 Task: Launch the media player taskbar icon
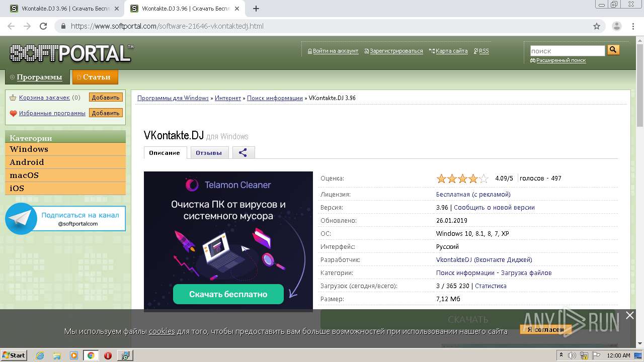click(74, 355)
